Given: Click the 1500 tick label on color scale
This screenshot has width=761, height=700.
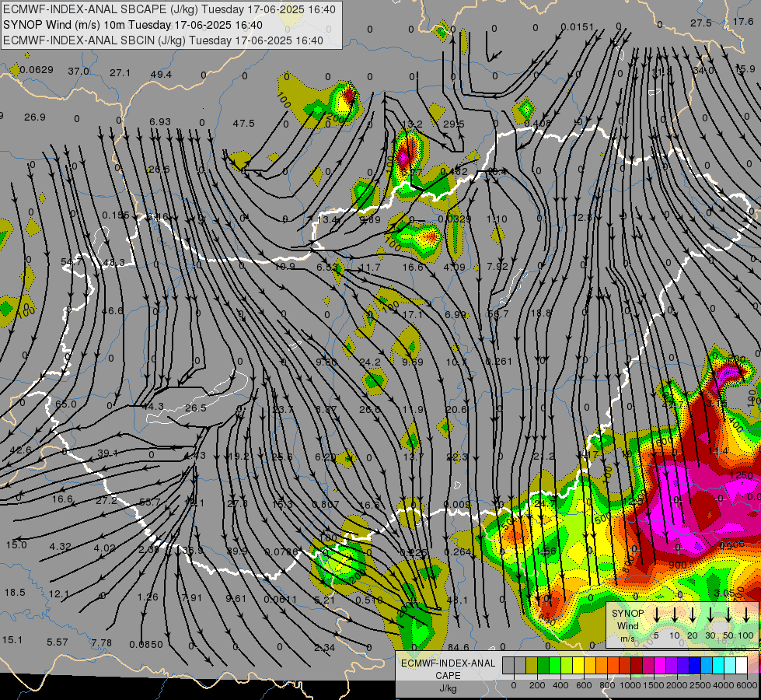Looking at the screenshot, I should click(654, 685).
